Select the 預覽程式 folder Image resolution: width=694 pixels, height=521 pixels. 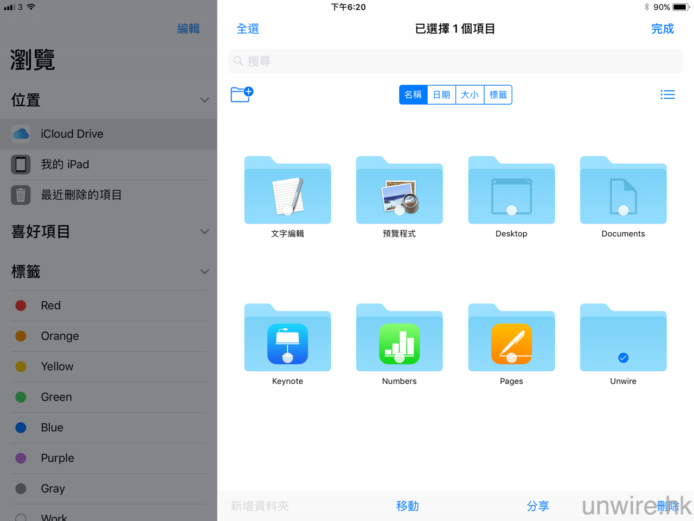pyautogui.click(x=399, y=192)
